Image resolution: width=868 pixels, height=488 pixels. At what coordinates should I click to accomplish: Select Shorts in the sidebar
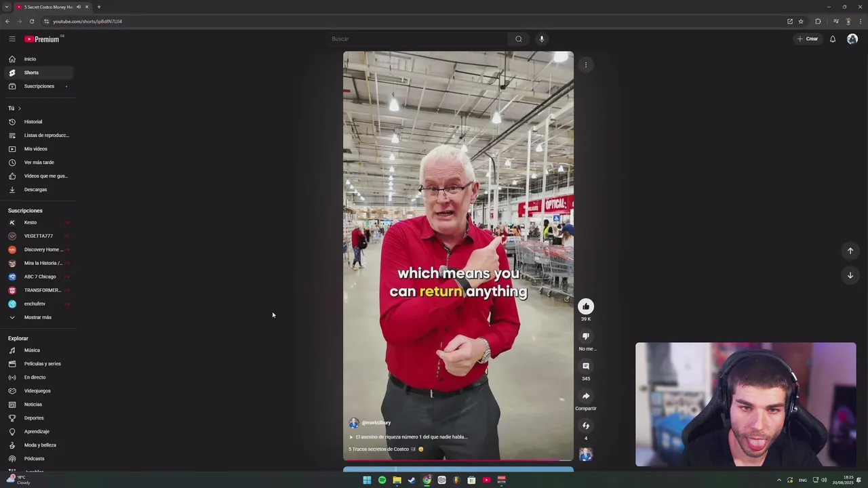pos(38,73)
